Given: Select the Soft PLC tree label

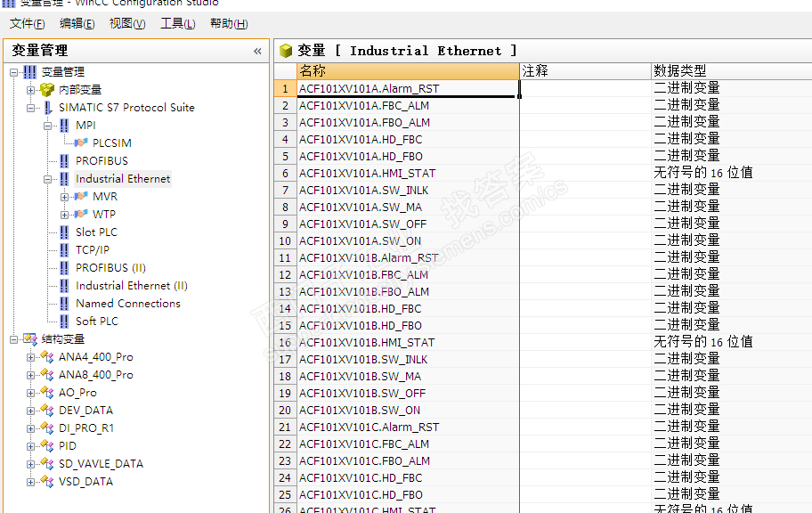Looking at the screenshot, I should (97, 322).
